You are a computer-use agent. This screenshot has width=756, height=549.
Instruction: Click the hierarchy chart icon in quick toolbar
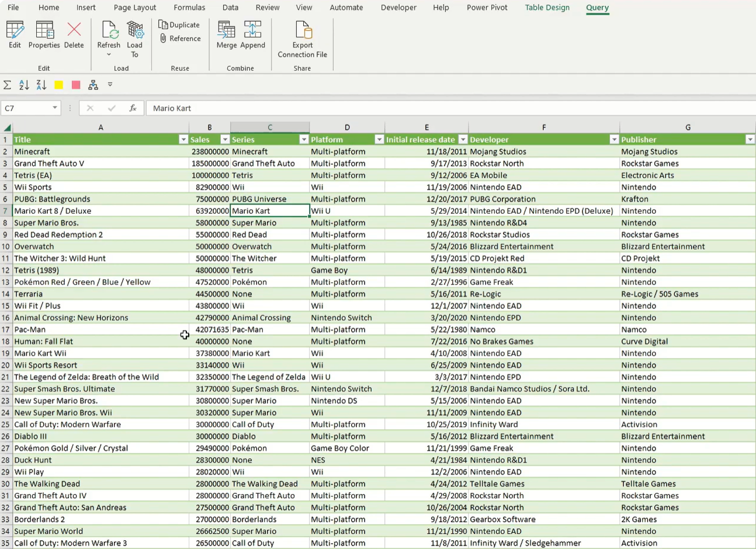[93, 85]
